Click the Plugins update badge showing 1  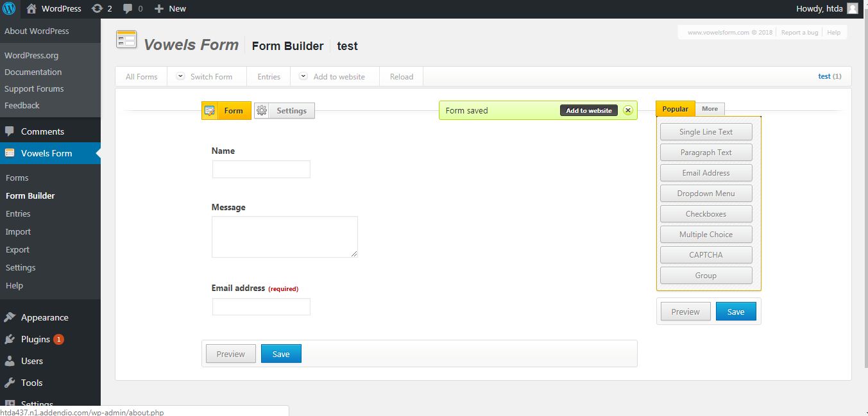coord(58,339)
